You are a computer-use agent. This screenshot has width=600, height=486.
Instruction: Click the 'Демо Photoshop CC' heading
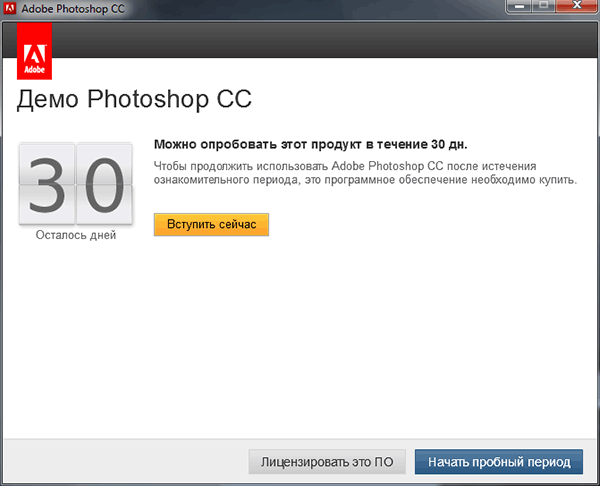134,99
